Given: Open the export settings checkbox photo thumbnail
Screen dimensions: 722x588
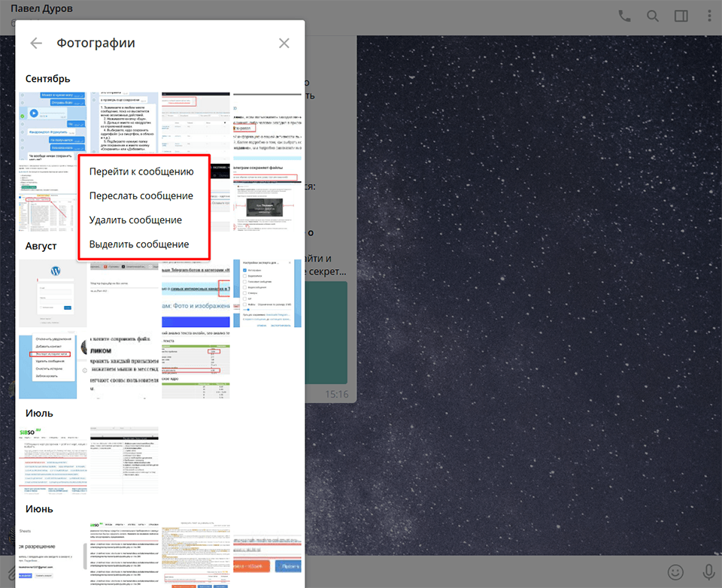Looking at the screenshot, I should pos(267,293).
